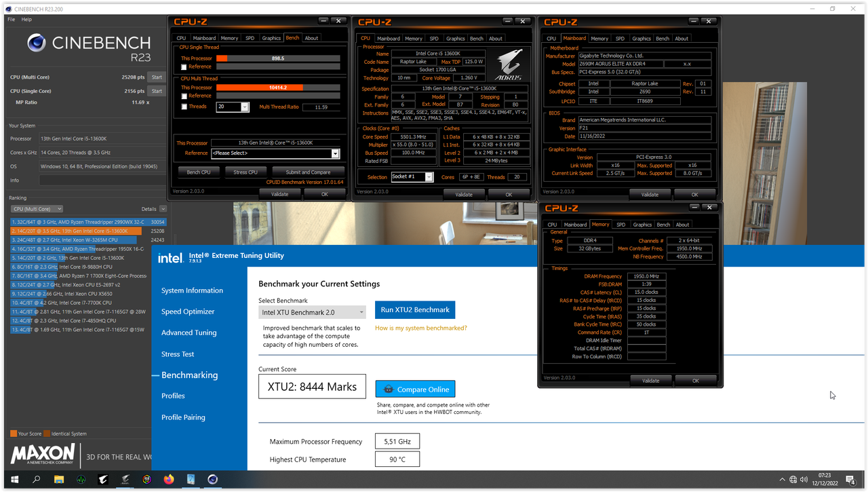This screenshot has height=492, width=868.
Task: Open taskbar search magnifier
Action: [x=37, y=479]
